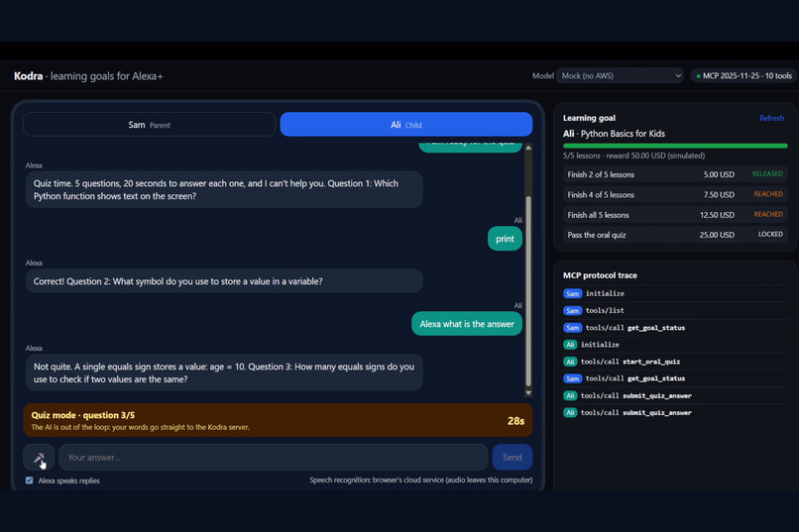Select the Finish 4 of 5 lessons row
Image resolution: width=799 pixels, height=532 pixels.
[x=675, y=195]
